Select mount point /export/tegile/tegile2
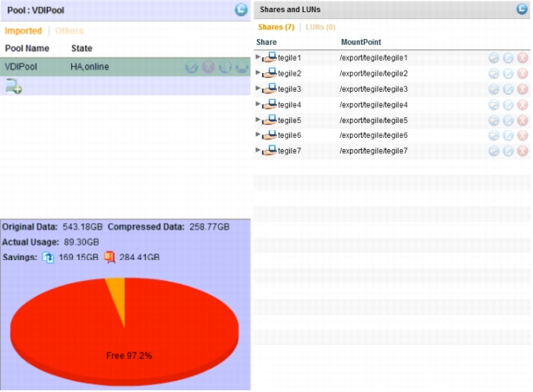Screen dimensions: 533x392 click(x=373, y=74)
